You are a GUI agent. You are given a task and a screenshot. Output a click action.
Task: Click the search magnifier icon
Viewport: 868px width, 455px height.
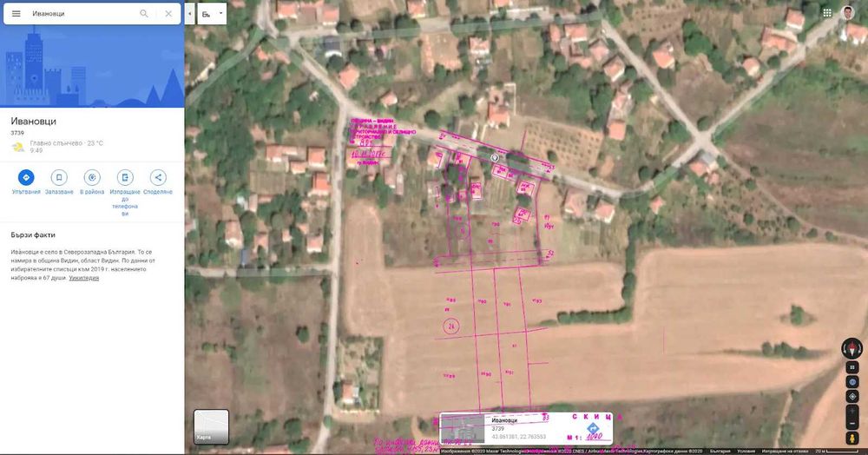(144, 13)
